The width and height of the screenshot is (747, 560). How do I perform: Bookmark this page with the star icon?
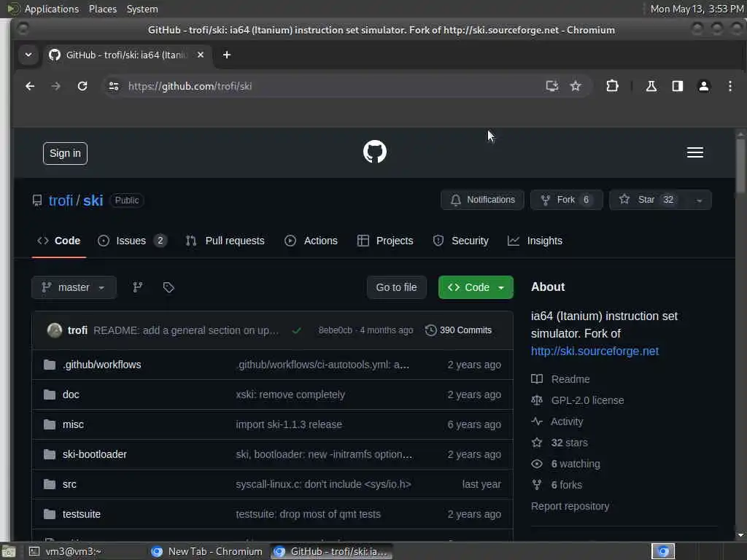576,86
